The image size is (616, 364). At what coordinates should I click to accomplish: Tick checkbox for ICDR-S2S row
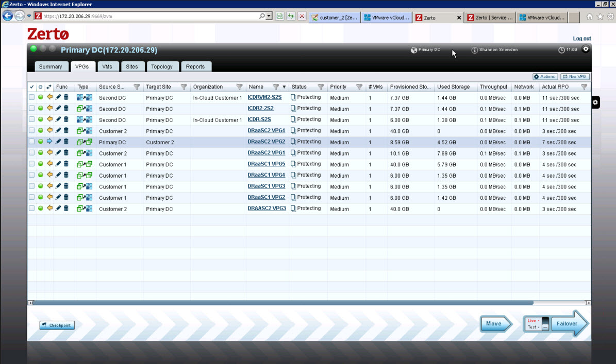(x=31, y=119)
